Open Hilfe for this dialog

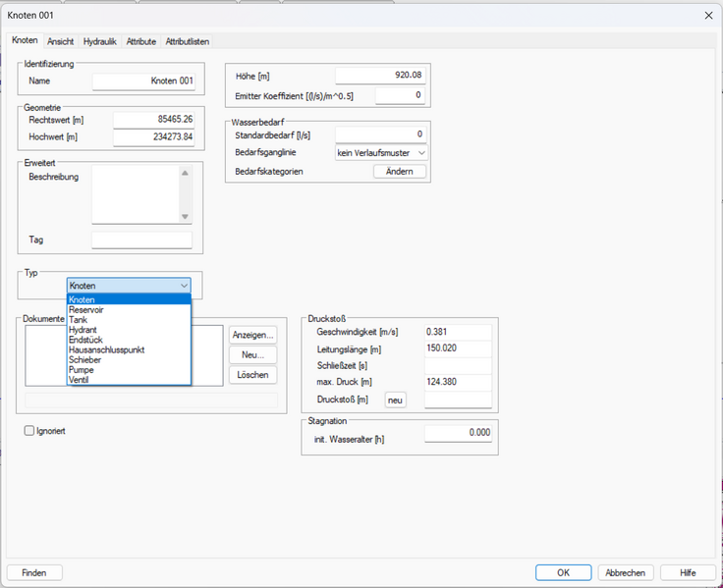click(x=688, y=573)
